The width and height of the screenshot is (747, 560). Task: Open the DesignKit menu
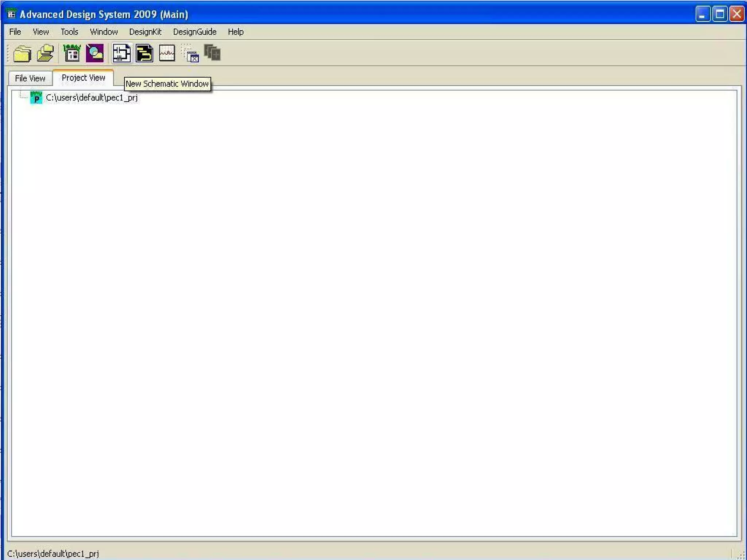click(145, 32)
